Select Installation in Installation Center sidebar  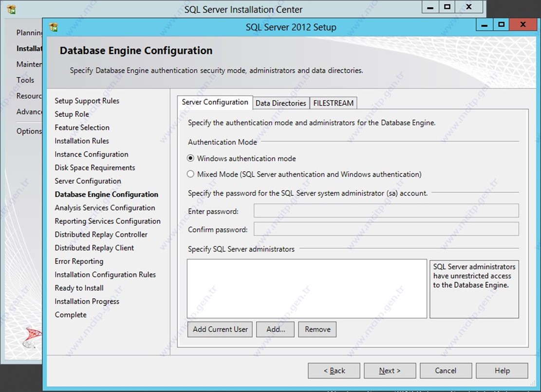pyautogui.click(x=29, y=49)
